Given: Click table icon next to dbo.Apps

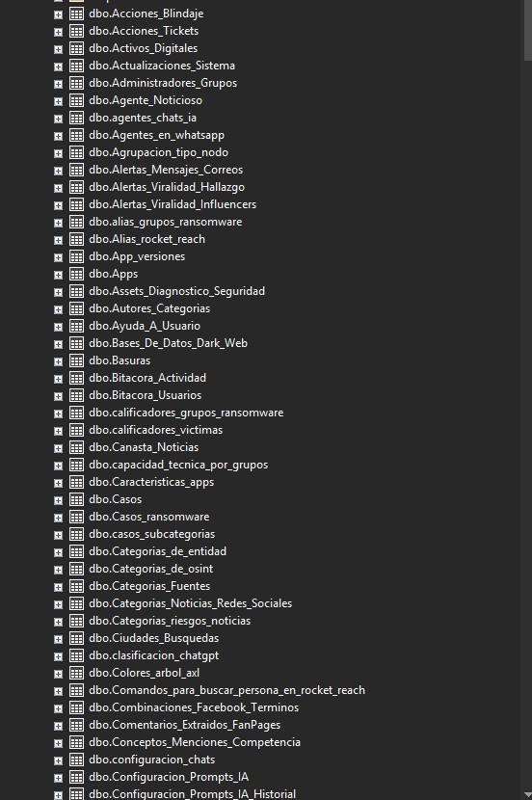Looking at the screenshot, I should (x=76, y=274).
